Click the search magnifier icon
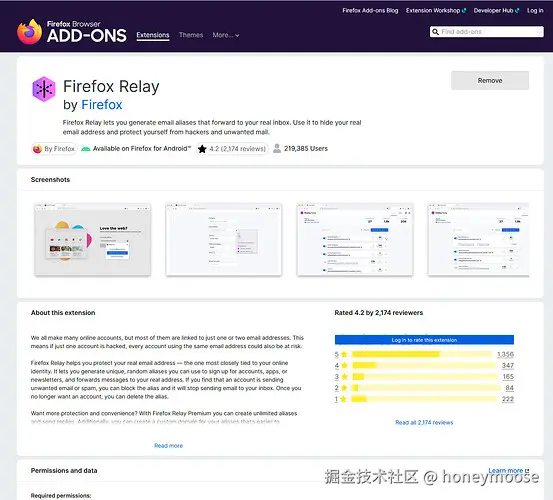The width and height of the screenshot is (553, 500). [x=436, y=32]
